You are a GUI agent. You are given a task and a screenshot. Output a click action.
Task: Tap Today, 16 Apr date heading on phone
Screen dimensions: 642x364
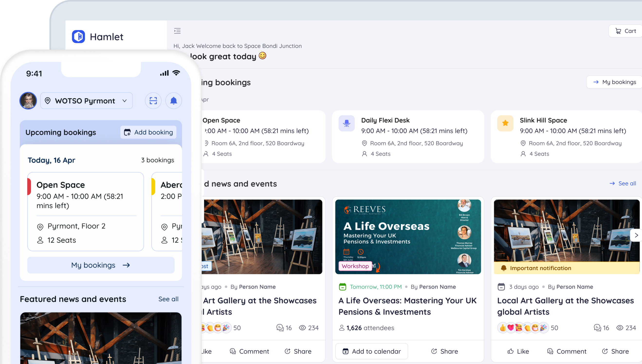tap(51, 160)
